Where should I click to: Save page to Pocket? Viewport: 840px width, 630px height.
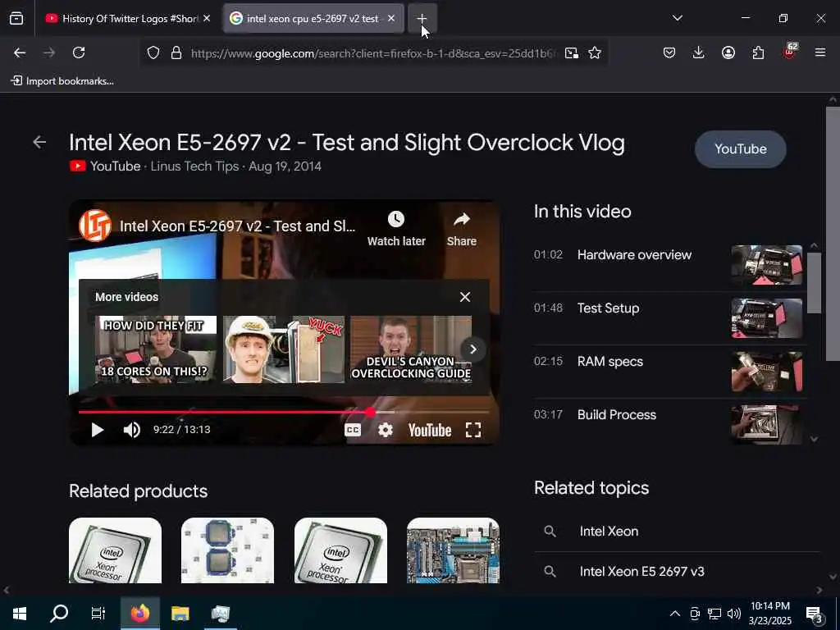coord(669,52)
